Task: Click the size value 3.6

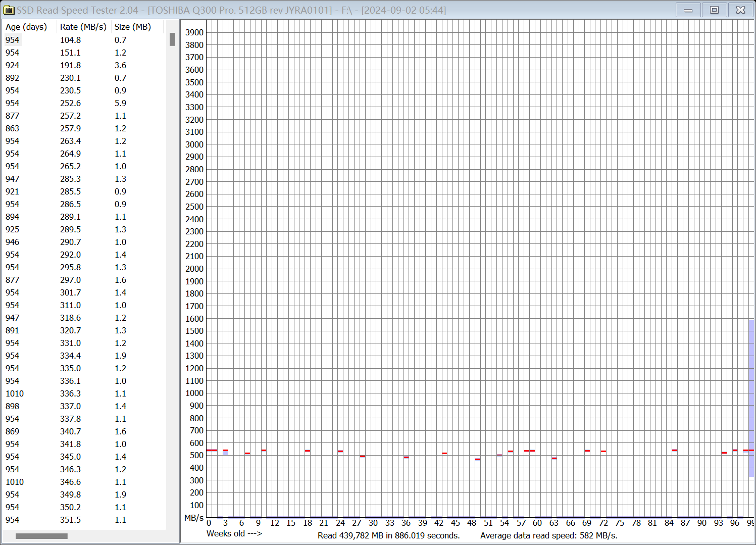Action: (x=120, y=65)
